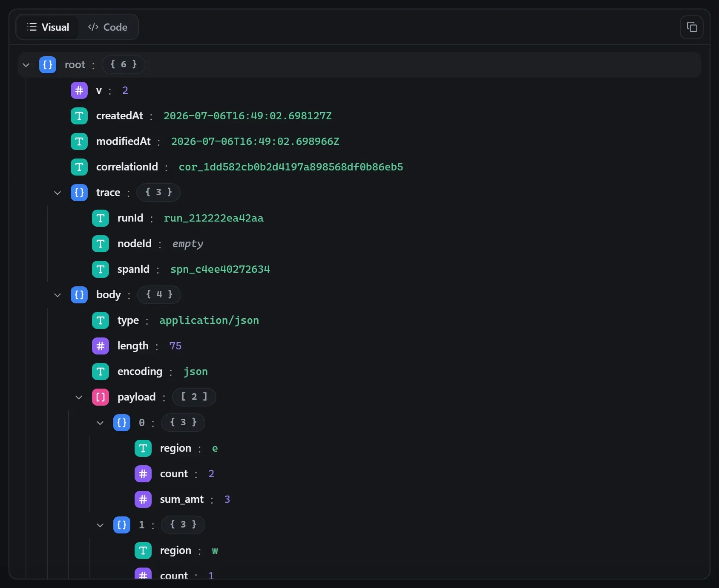Click the number icon beside sum_amt
Viewport: 719px width, 588px height.
[x=143, y=499]
